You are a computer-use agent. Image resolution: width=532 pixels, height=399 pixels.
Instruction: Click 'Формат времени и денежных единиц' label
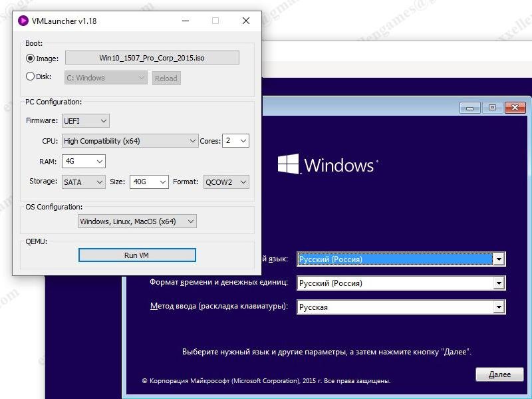tap(219, 282)
